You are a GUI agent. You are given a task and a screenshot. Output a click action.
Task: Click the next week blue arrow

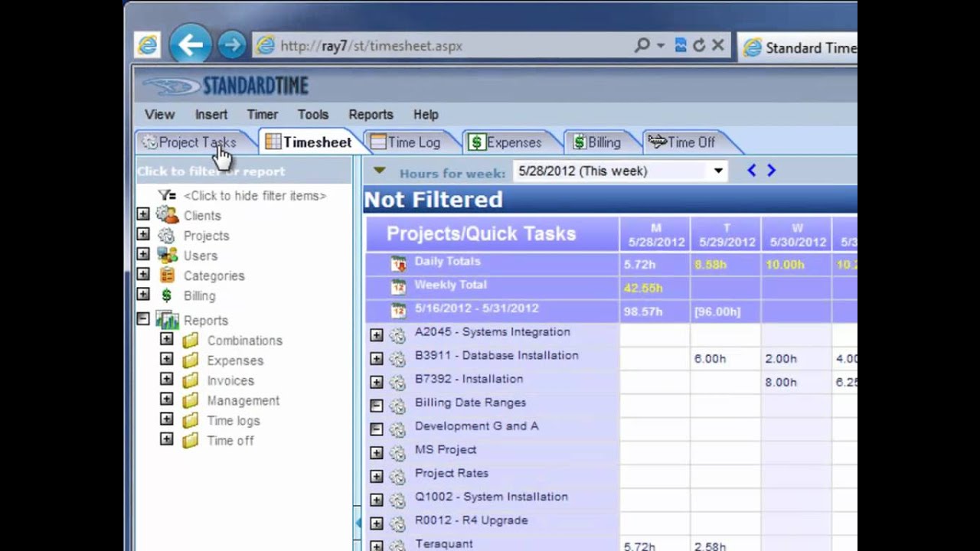tap(771, 171)
